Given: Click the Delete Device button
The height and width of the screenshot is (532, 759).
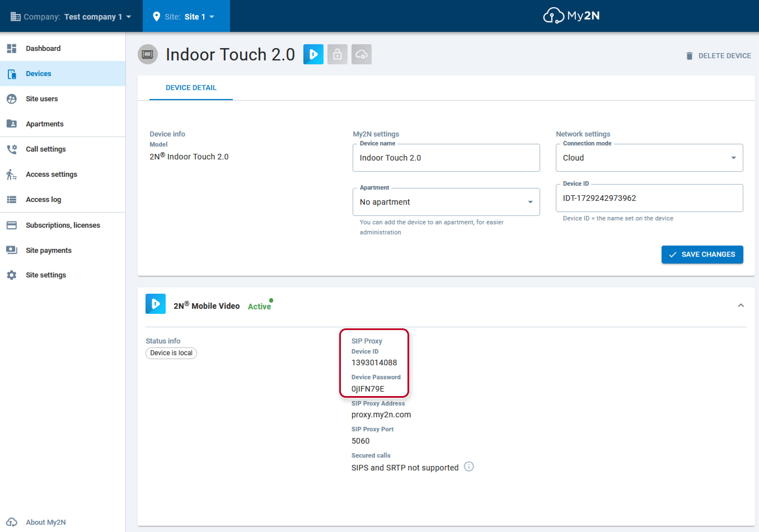Looking at the screenshot, I should click(718, 56).
